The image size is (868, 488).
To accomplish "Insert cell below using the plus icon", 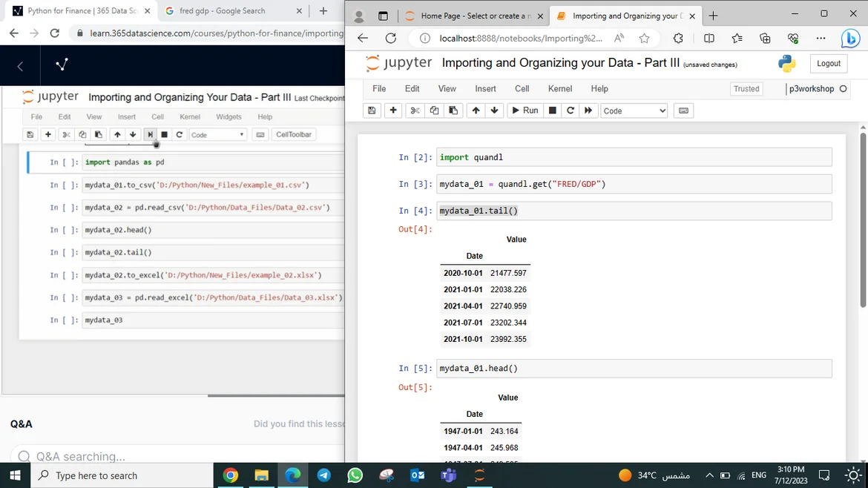I will (393, 111).
